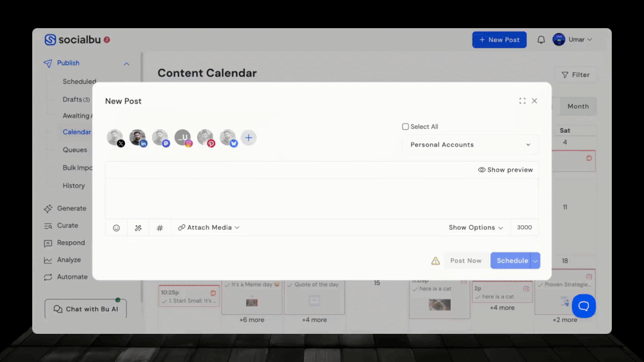The image size is (644, 362).
Task: Select the Pinterest account avatar
Action: [x=205, y=138]
